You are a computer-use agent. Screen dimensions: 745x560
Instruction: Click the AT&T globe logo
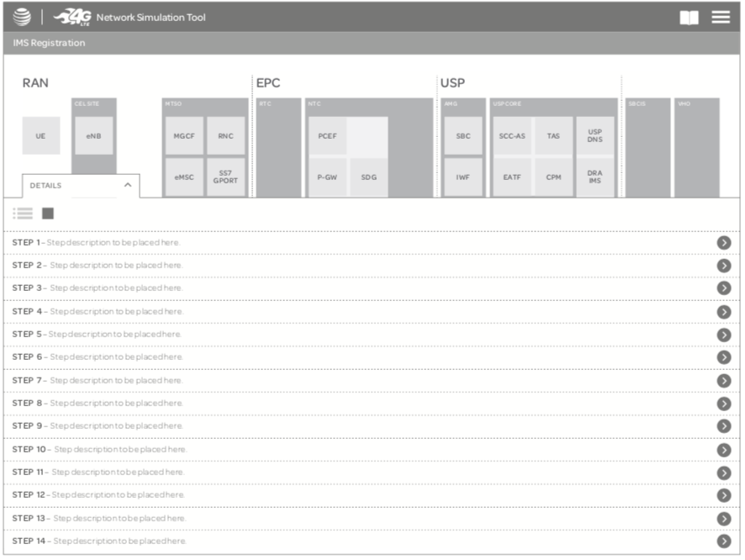point(22,17)
